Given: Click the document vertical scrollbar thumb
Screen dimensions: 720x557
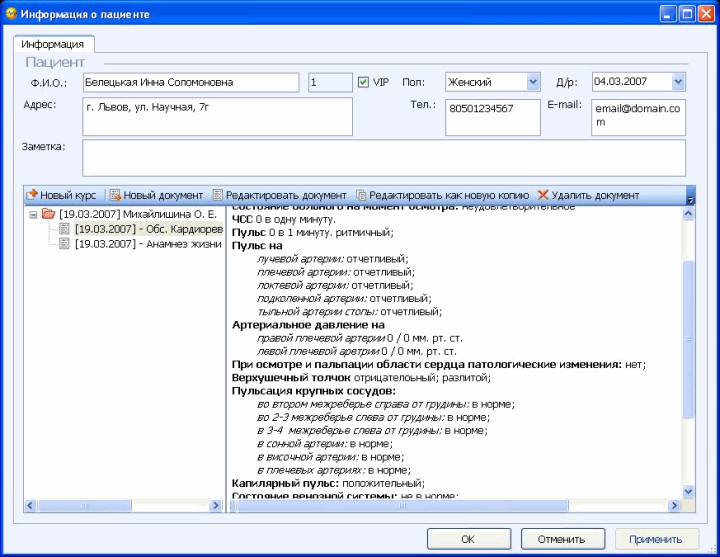Looking at the screenshot, I should (688, 340).
